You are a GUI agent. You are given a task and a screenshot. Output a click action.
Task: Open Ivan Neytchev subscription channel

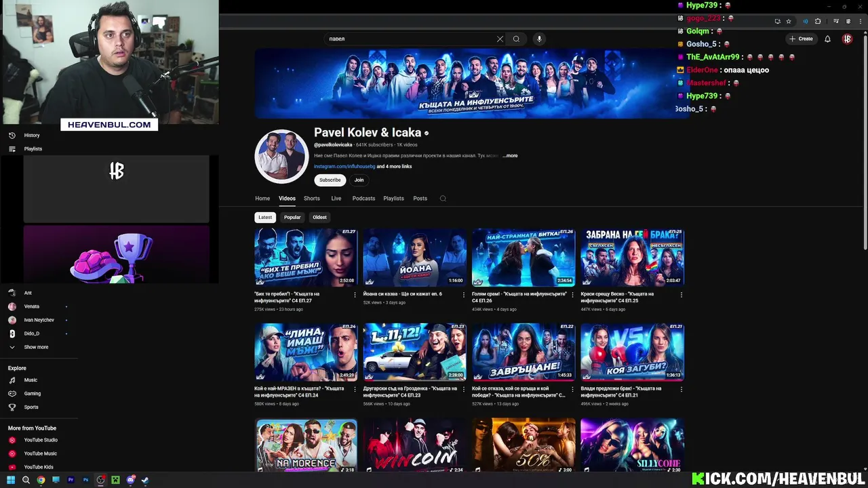pyautogui.click(x=39, y=320)
